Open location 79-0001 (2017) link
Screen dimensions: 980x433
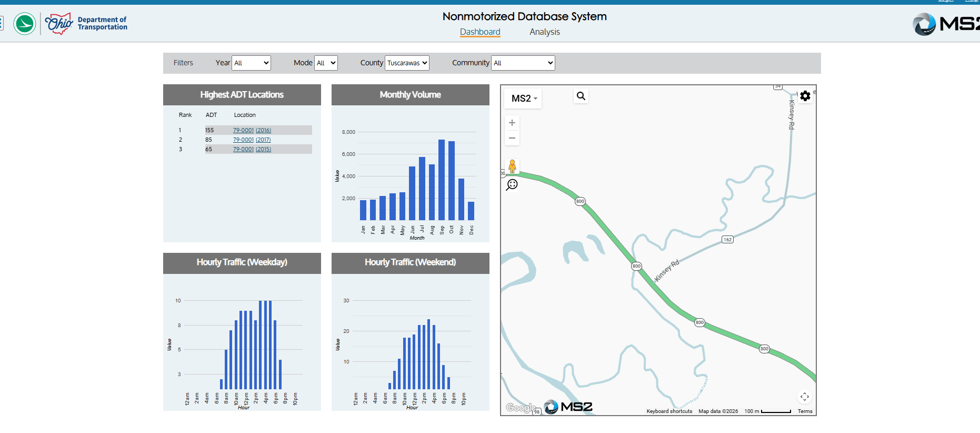[252, 140]
